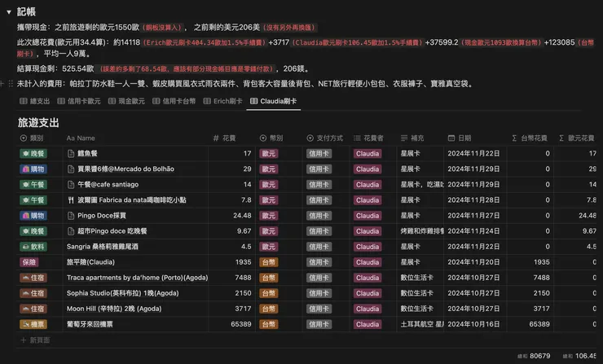This screenshot has width=603, height=364.
Task: Click the 旅遊支出 database title
Action: point(38,123)
